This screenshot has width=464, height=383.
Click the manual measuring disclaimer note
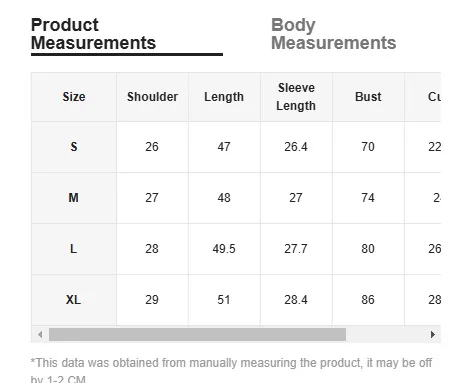click(x=231, y=370)
